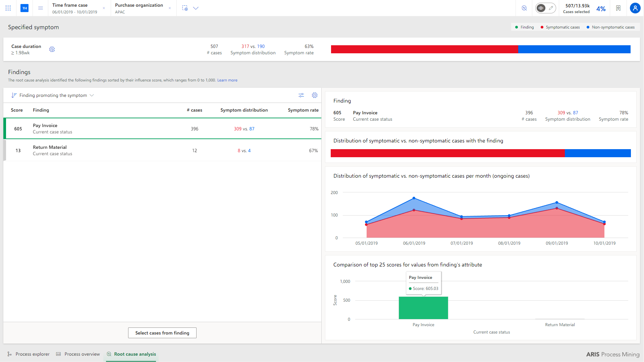This screenshot has width=644, height=362.
Task: Click the green Pay Invoice score bar
Action: tap(423, 308)
